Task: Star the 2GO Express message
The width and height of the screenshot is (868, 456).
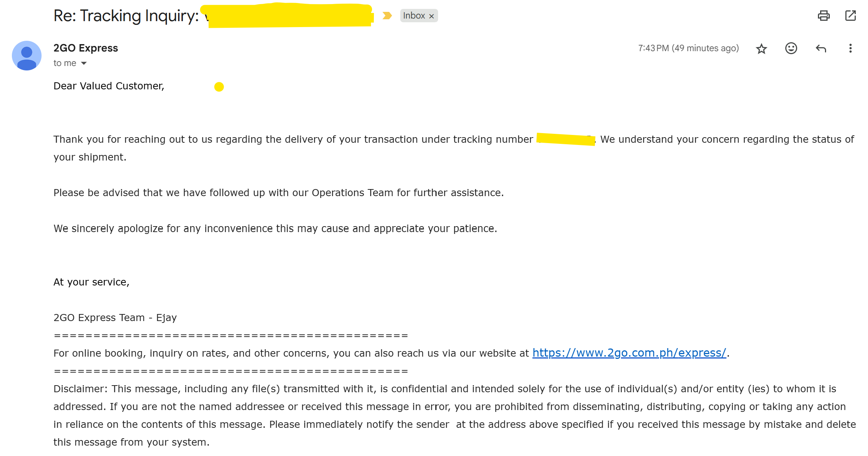Action: [x=761, y=49]
